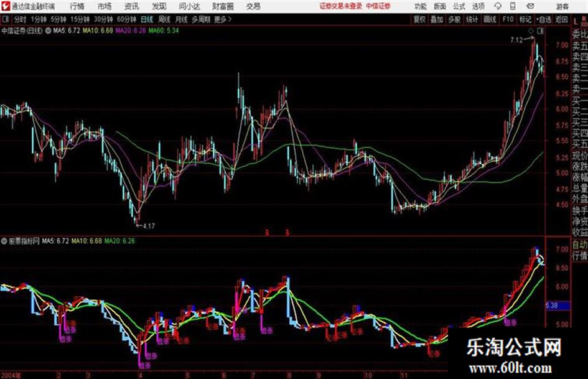
Task: Click the headset customer service icon
Action: (x=498, y=6)
